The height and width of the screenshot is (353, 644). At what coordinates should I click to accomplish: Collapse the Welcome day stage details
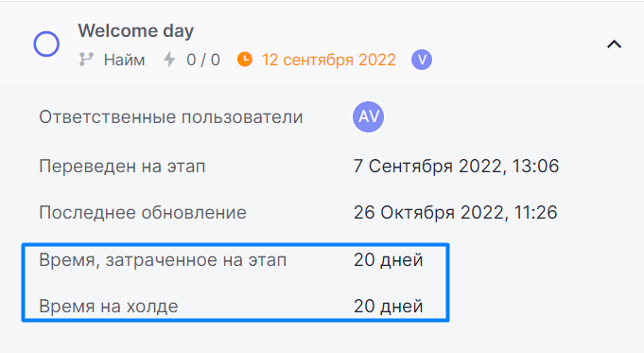[614, 44]
